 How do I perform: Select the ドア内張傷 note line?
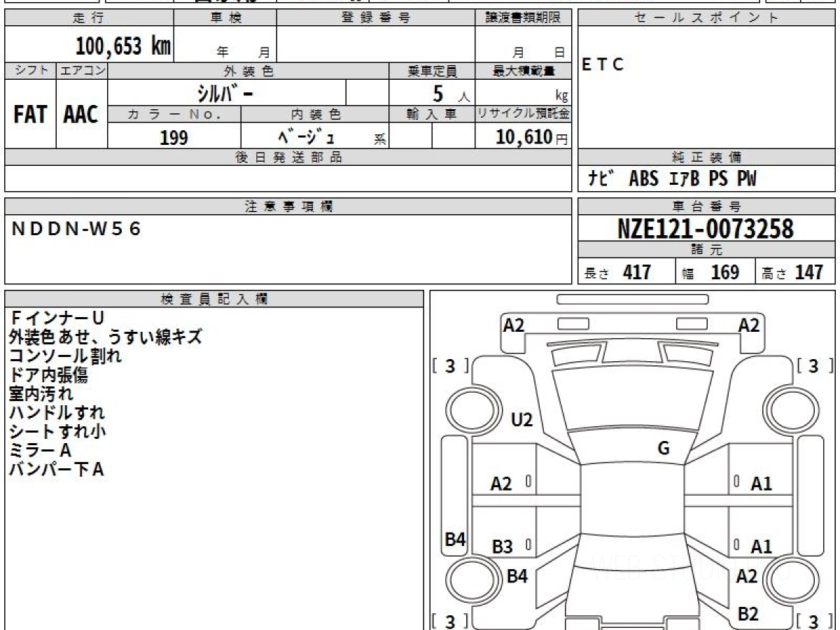click(x=48, y=375)
